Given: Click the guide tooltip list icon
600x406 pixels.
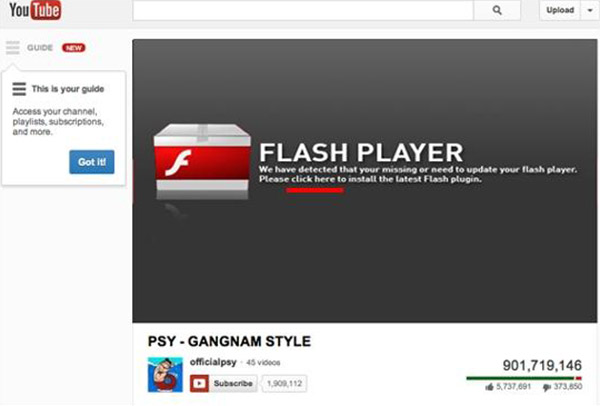Looking at the screenshot, I should [19, 89].
